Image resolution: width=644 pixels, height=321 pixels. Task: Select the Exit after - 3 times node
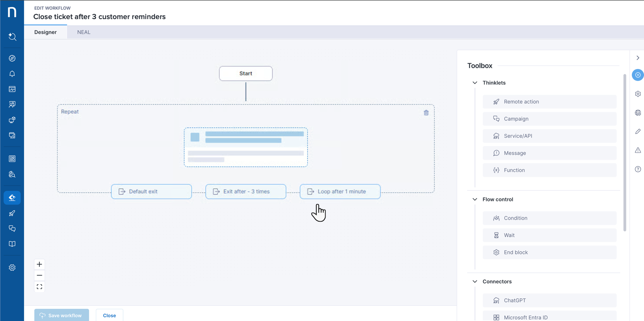tap(246, 192)
